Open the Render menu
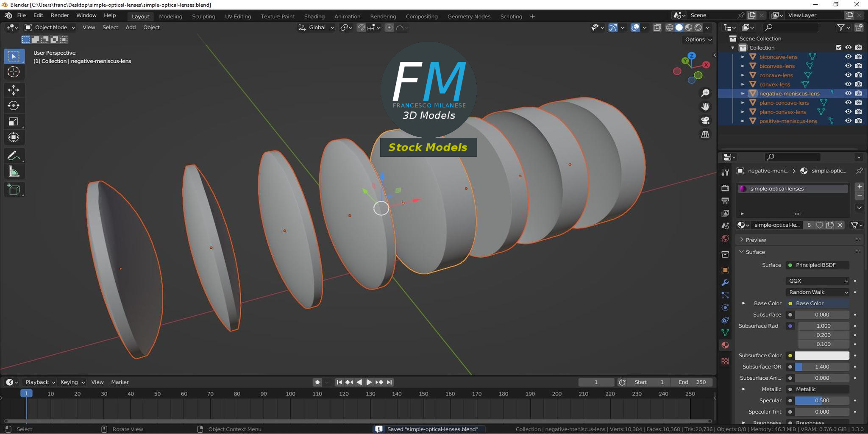The height and width of the screenshot is (434, 868). [60, 15]
